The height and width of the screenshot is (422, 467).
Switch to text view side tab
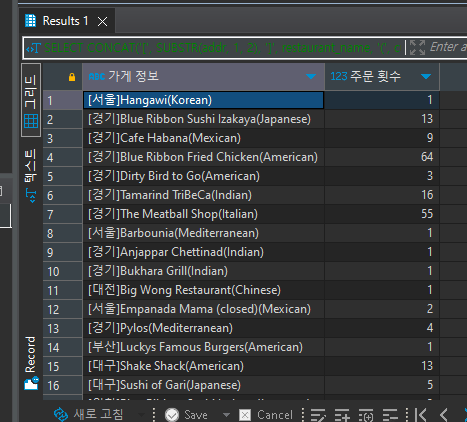31,175
